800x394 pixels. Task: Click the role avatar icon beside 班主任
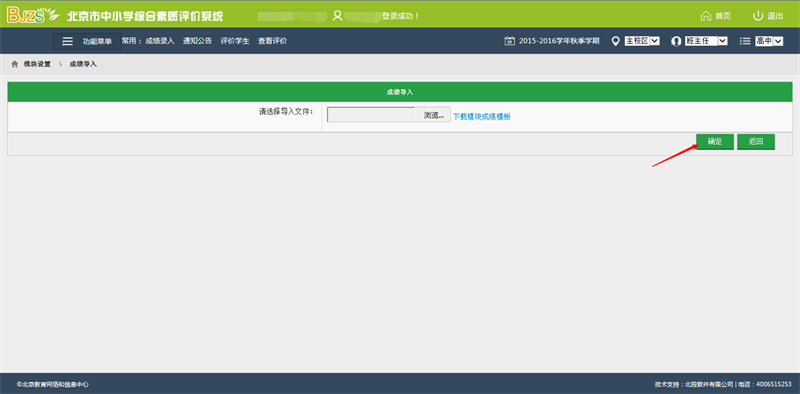(676, 41)
